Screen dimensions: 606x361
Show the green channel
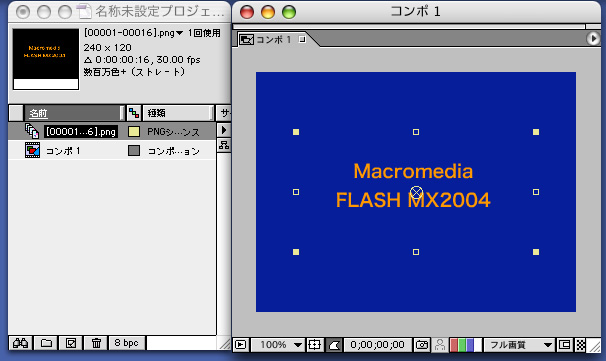click(x=462, y=345)
